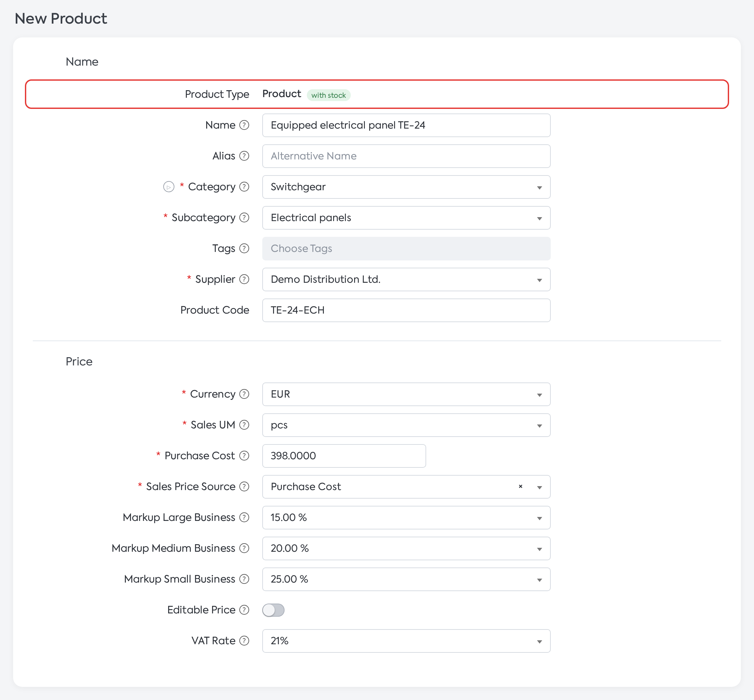754x700 pixels.
Task: Click the play circle icon beside Category
Action: click(x=169, y=187)
